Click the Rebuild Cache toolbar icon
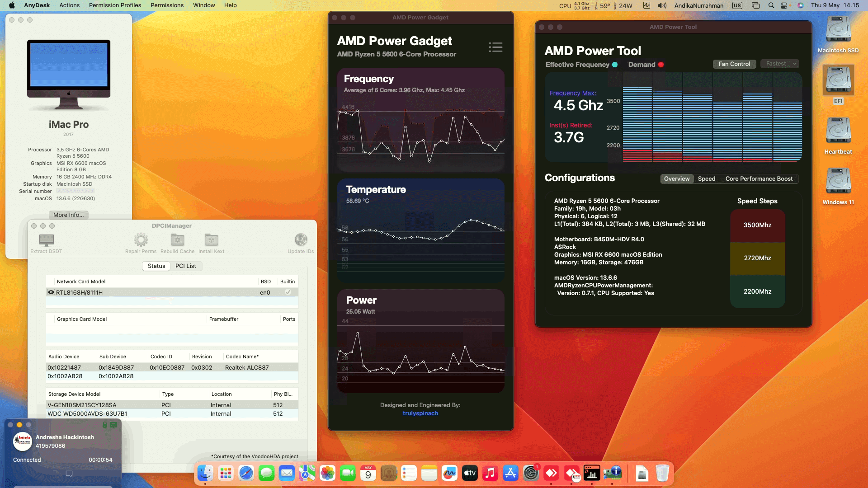The image size is (868, 488). 177,240
